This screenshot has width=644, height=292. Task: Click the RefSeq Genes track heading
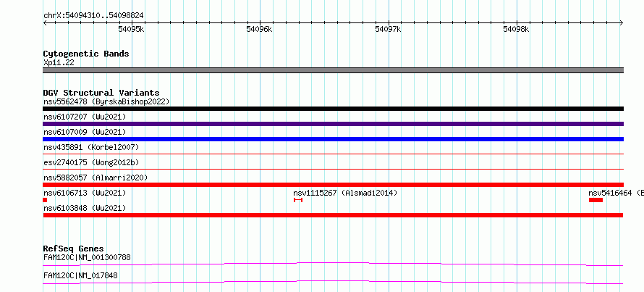[73, 249]
